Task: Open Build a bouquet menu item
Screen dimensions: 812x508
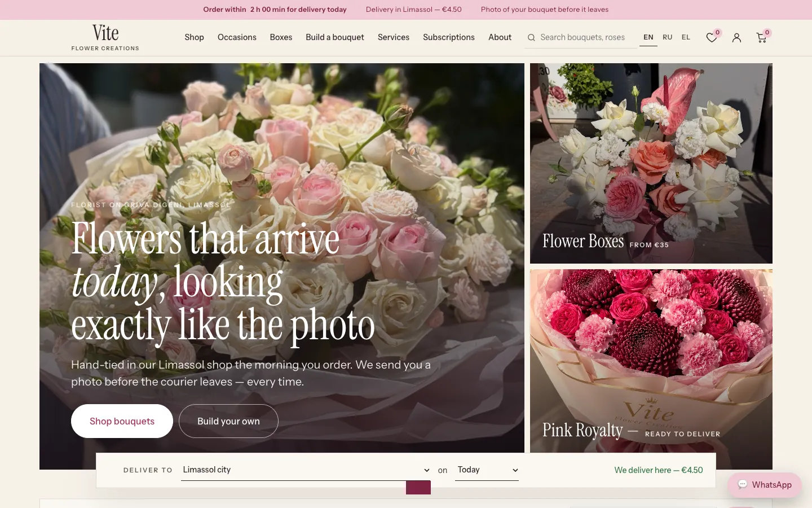Action: 335,37
